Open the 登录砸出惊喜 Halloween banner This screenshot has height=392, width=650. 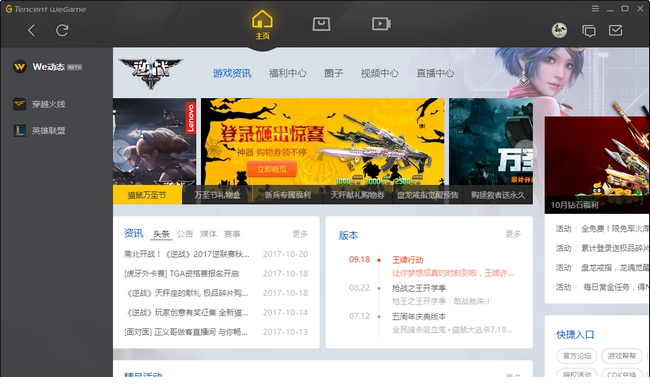click(x=323, y=141)
